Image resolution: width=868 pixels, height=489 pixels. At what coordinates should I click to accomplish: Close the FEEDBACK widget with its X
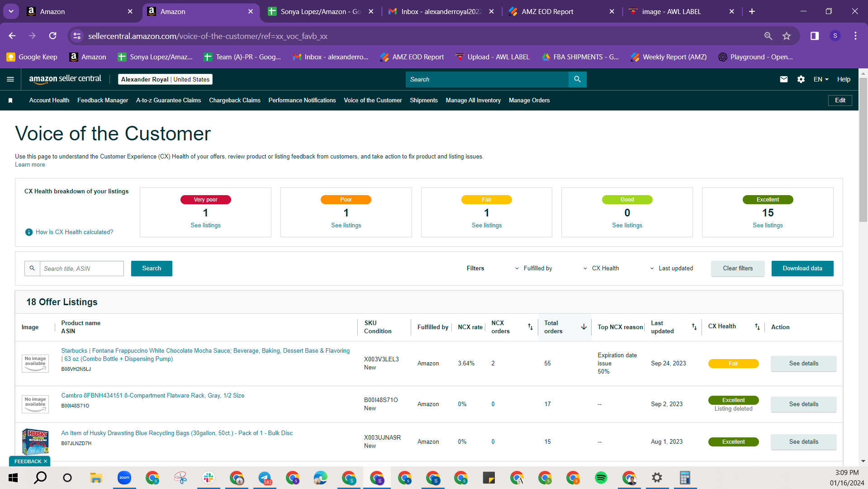tap(45, 461)
